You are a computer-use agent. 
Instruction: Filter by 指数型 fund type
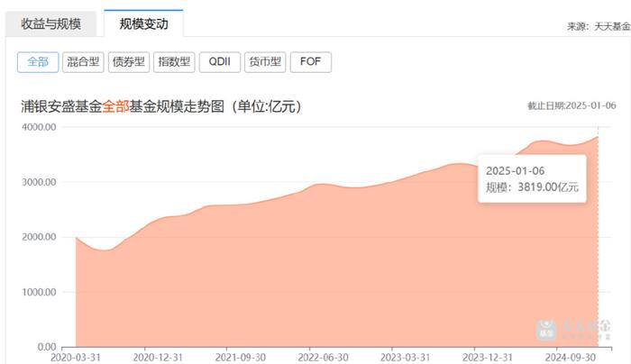click(174, 62)
